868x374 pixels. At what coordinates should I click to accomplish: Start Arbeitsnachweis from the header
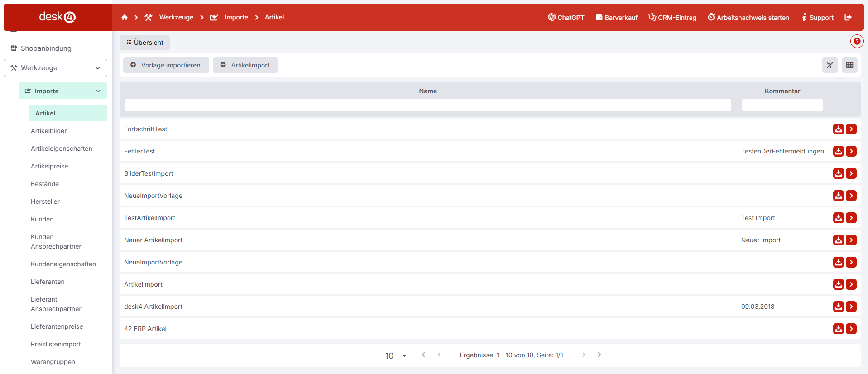748,17
